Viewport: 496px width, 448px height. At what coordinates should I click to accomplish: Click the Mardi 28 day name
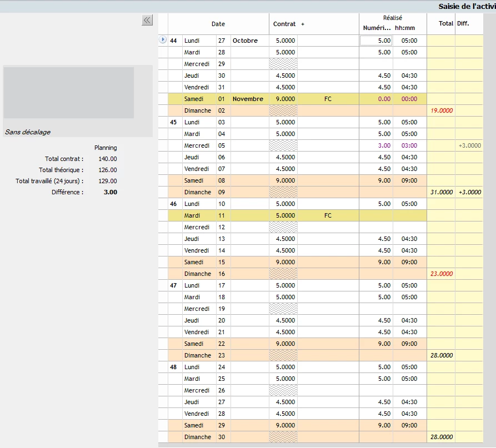192,52
